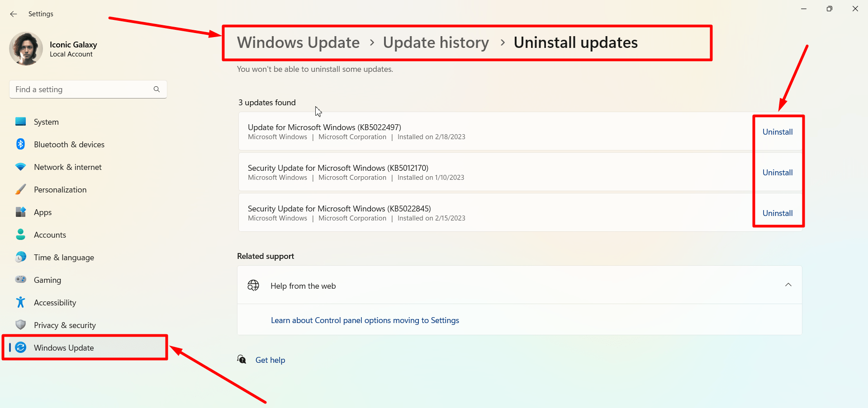
Task: Select the Gaming controller icon
Action: coord(21,280)
